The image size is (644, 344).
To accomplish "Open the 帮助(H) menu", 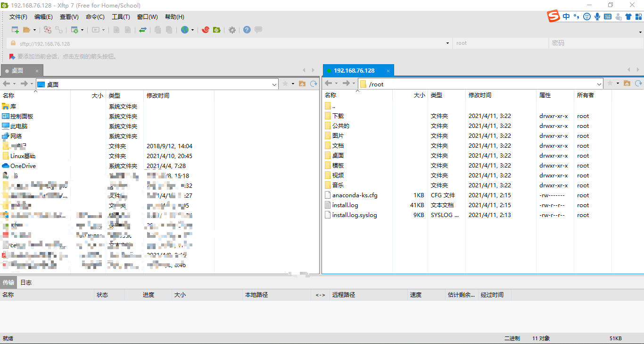I will pos(174,17).
